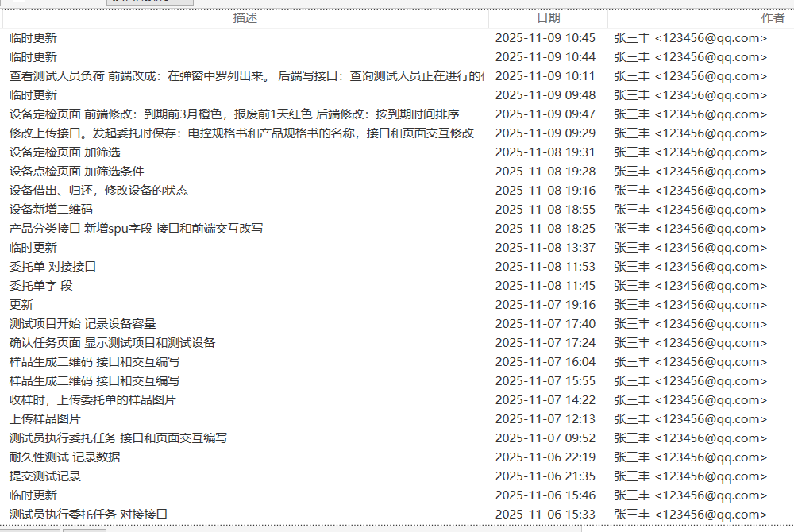Click the 作者 column header
This screenshot has height=532, width=794.
[772, 18]
